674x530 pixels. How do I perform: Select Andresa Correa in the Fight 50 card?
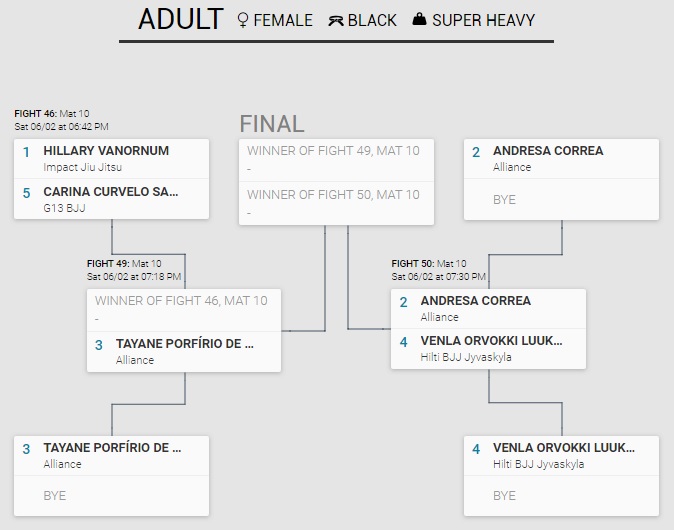[x=476, y=301]
